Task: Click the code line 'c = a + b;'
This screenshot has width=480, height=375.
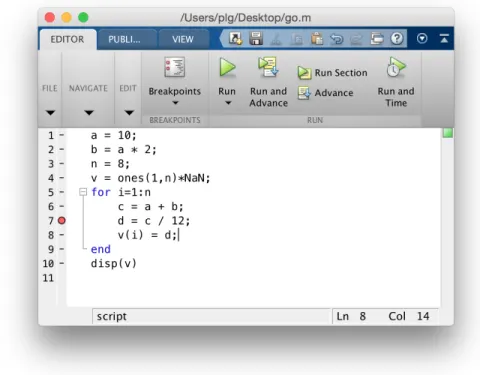Action: pyautogui.click(x=151, y=207)
